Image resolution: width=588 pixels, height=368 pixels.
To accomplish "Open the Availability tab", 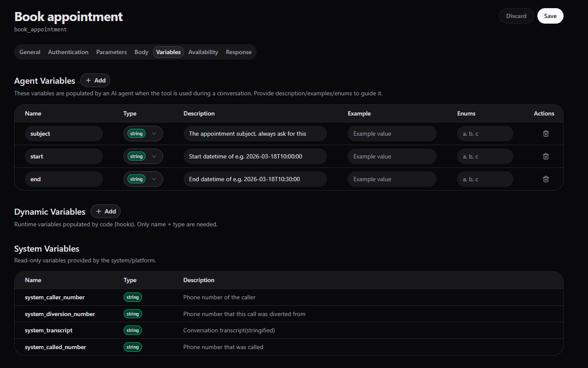I will tap(203, 52).
